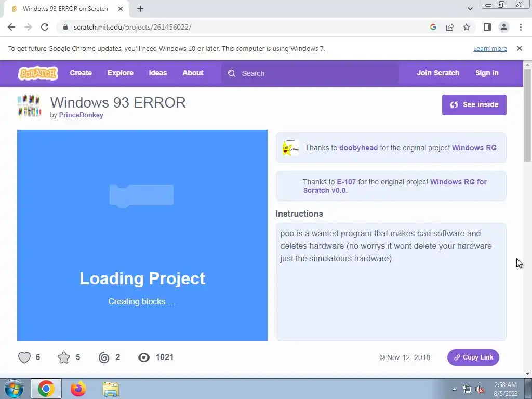Click the site lock icon
This screenshot has height=399, width=532.
(x=65, y=27)
